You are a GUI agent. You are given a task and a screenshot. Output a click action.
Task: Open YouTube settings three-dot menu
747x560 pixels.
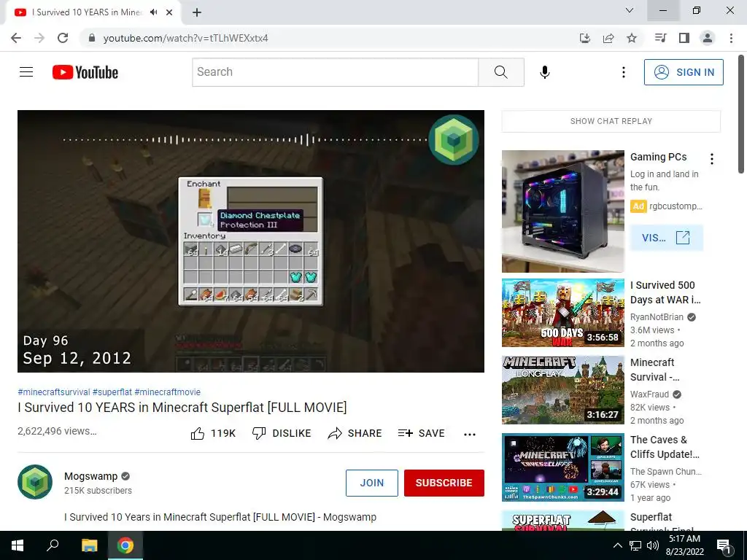click(x=623, y=72)
